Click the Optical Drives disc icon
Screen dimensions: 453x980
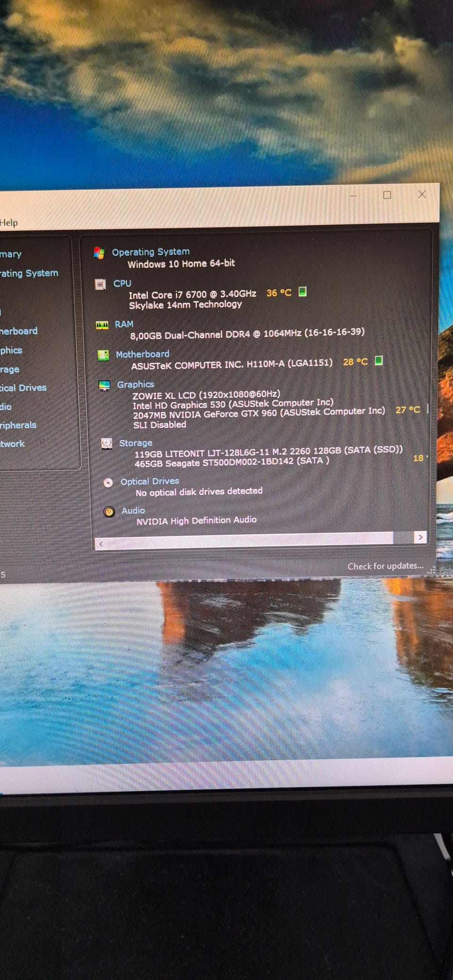(108, 482)
